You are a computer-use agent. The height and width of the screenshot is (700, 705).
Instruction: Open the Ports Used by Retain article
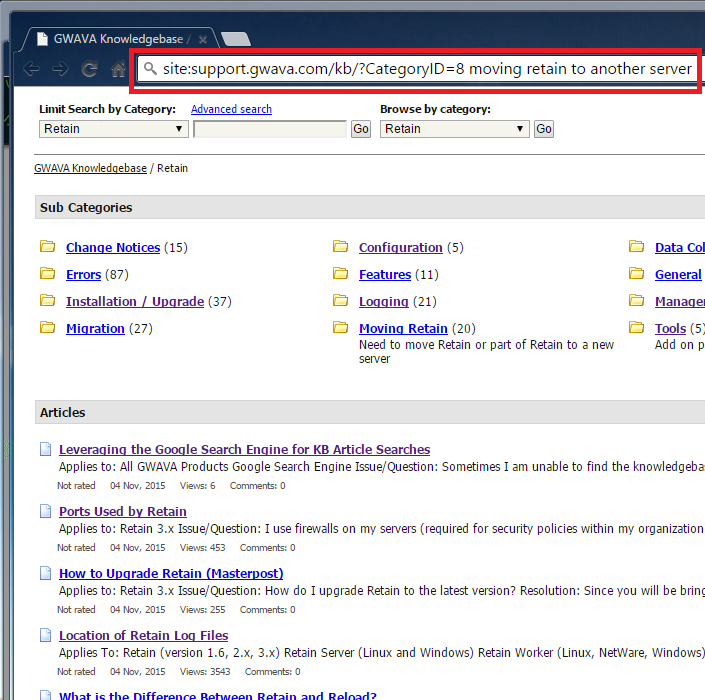point(123,512)
